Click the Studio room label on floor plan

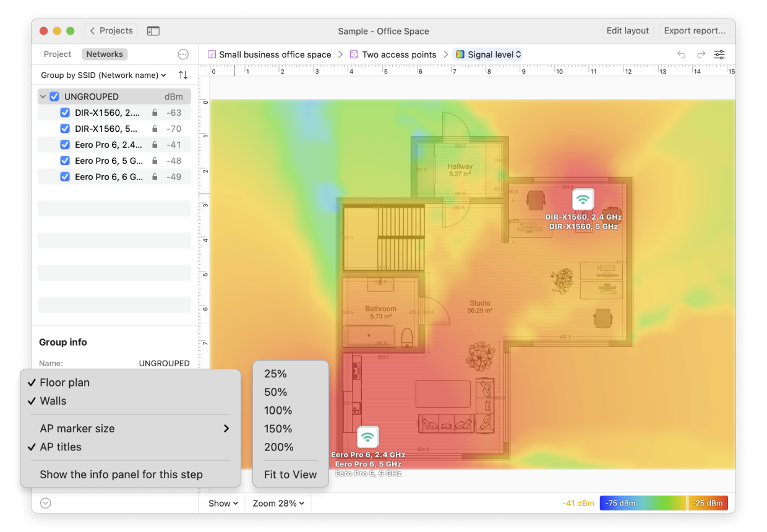(479, 304)
